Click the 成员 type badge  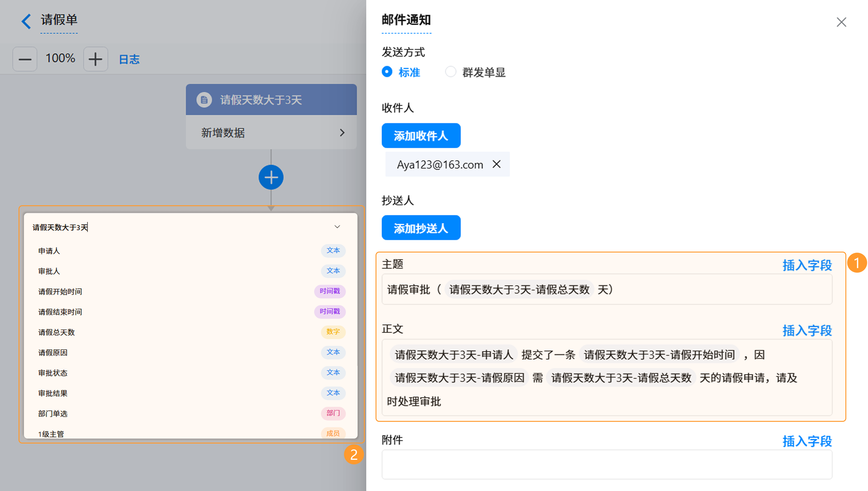click(333, 433)
